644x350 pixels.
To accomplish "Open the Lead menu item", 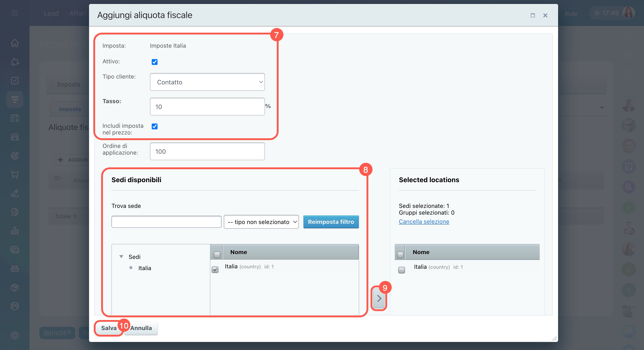I will 51,13.
